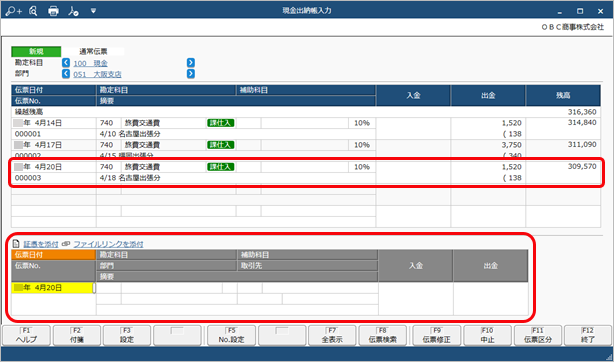Click the 316,360 carried balance value
This screenshot has height=362, width=614.
(582, 112)
